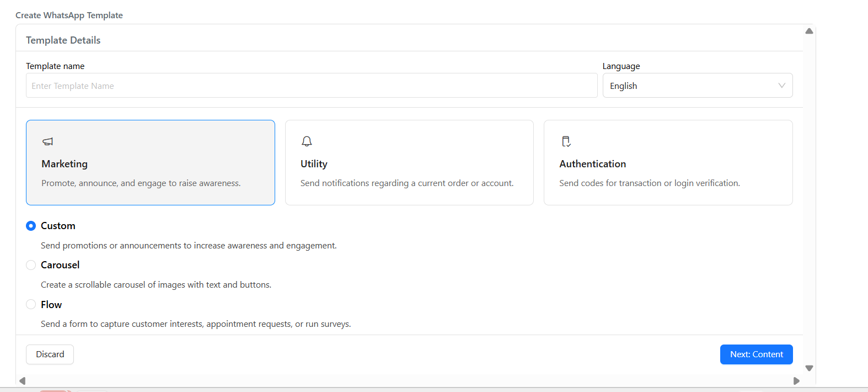Click the scroll down arrow
The image size is (868, 392).
(x=809, y=368)
